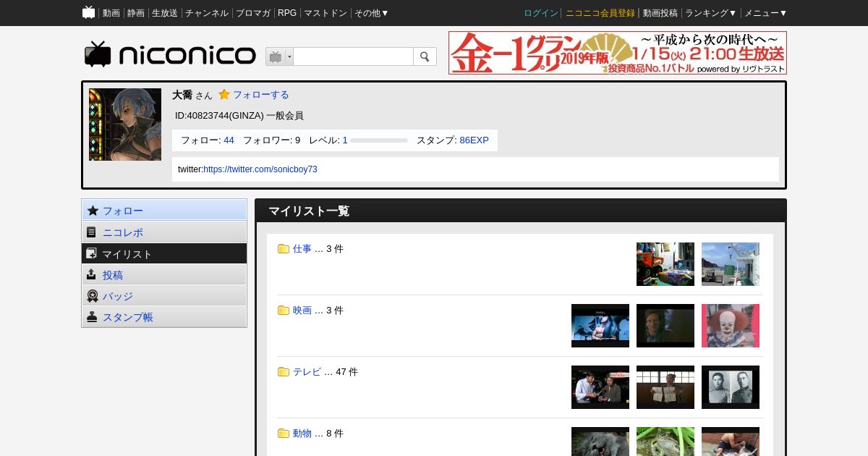Click the username 大喬
Screen dimensions: 868x456
click(x=182, y=95)
